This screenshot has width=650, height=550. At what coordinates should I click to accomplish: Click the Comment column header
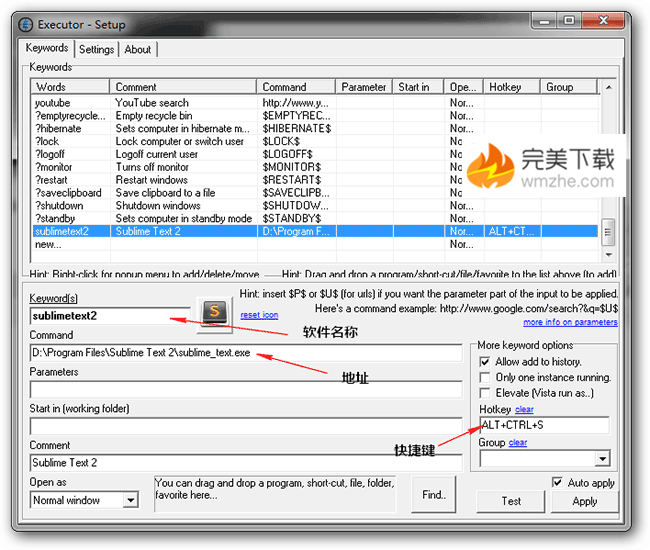point(183,87)
